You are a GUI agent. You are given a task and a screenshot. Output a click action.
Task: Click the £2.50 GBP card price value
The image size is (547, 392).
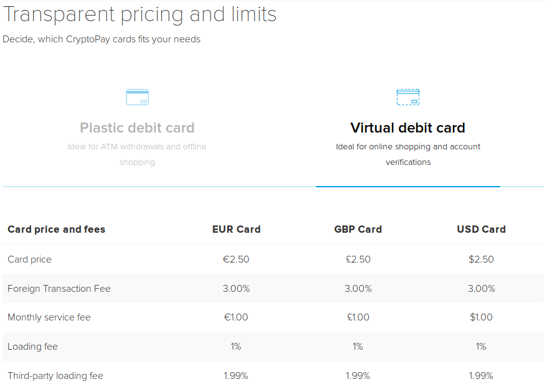pos(358,259)
